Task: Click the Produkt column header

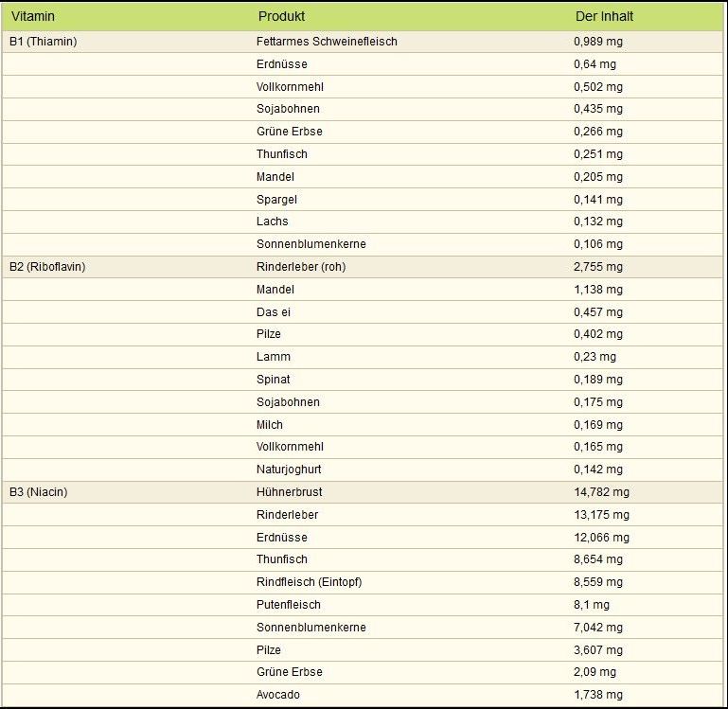Action: click(281, 16)
